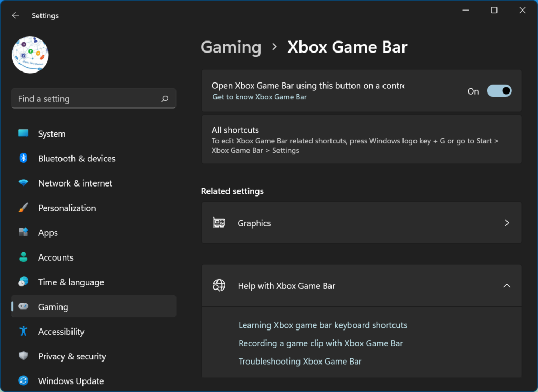Maximize the Settings window
This screenshot has width=538, height=392.
tap(494, 11)
